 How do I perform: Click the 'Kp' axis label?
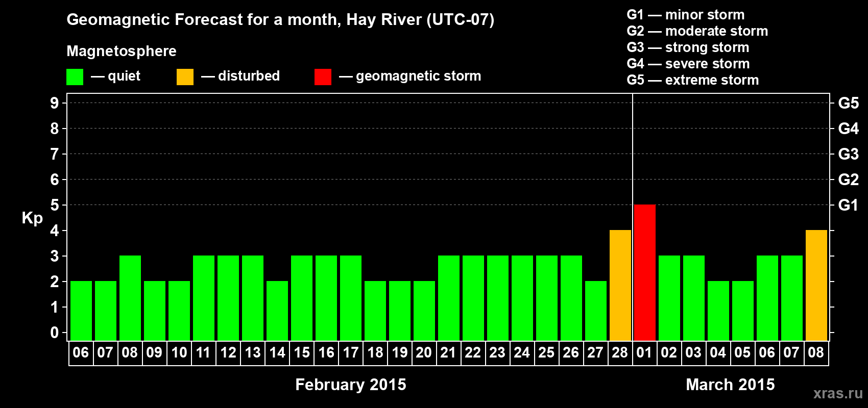(32, 218)
